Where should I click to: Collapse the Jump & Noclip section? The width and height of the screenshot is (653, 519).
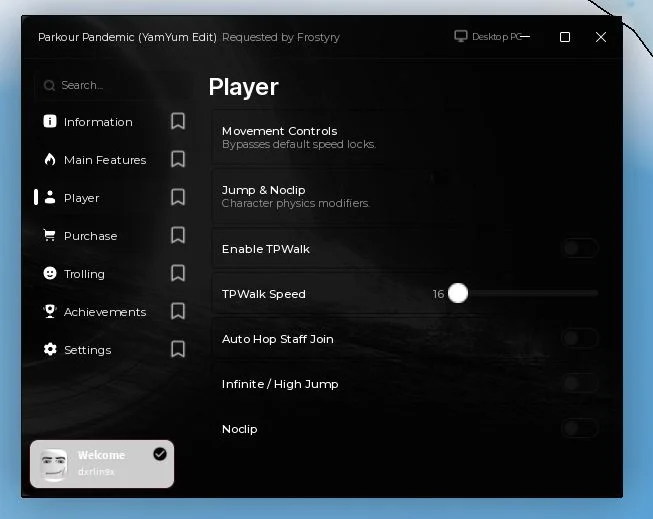coord(406,196)
